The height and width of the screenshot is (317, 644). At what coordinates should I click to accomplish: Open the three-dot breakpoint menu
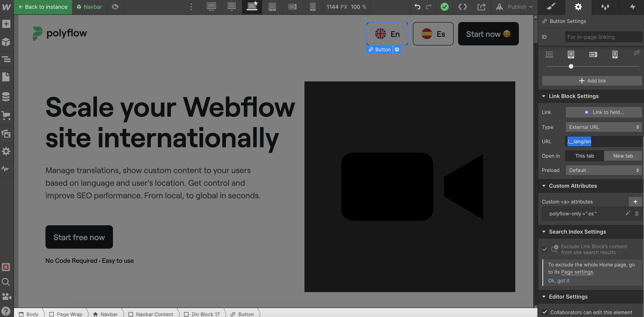[x=191, y=7]
